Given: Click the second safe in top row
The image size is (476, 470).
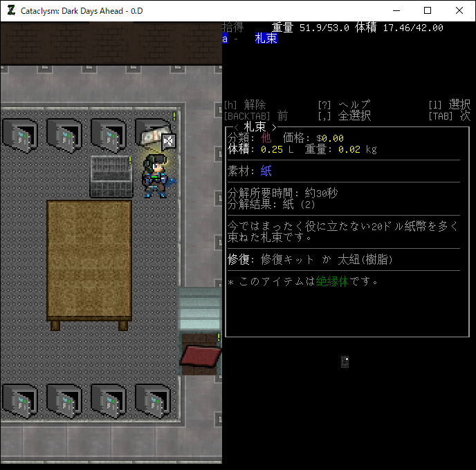Looking at the screenshot, I should click(64, 134).
